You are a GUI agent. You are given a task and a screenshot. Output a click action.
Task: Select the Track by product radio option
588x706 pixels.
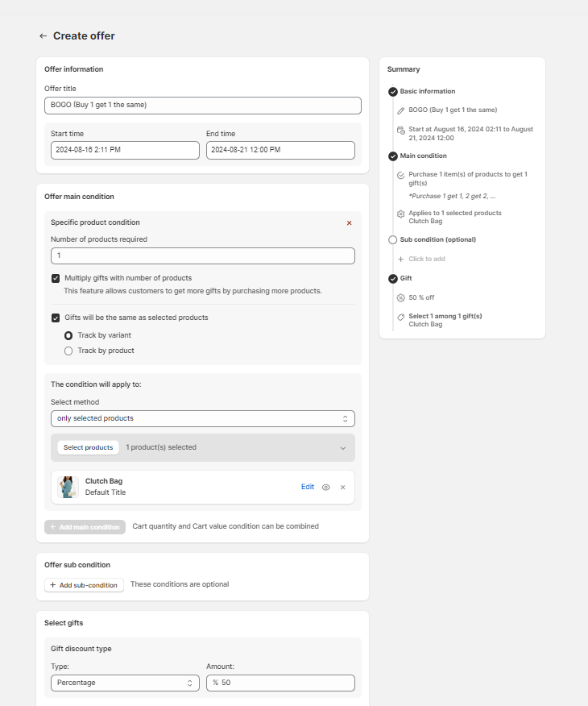pyautogui.click(x=68, y=351)
